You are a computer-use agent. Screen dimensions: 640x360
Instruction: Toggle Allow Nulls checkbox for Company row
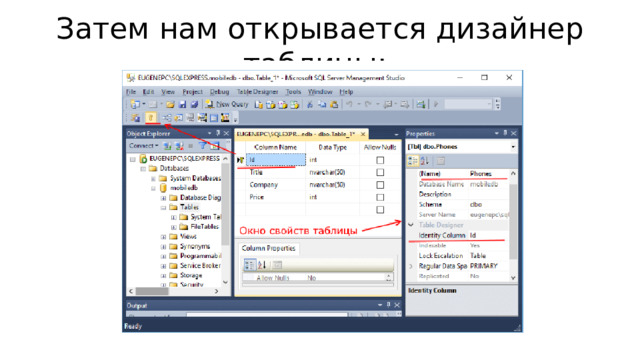click(380, 185)
